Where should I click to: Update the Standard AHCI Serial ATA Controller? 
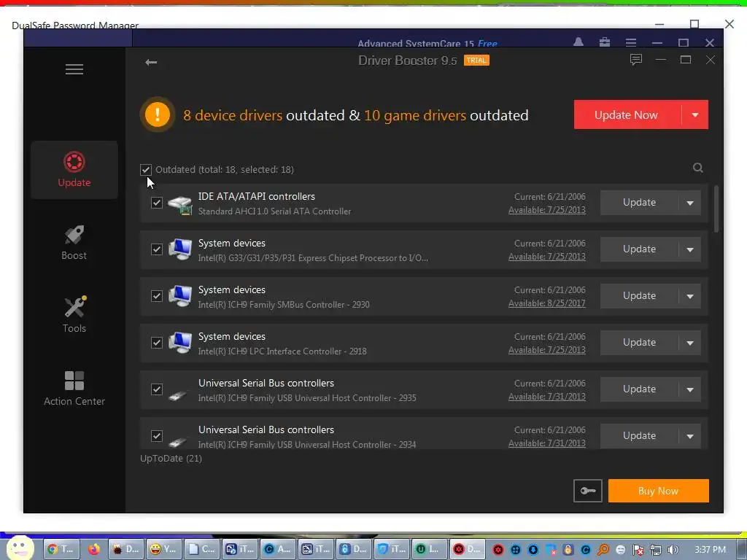tap(639, 203)
